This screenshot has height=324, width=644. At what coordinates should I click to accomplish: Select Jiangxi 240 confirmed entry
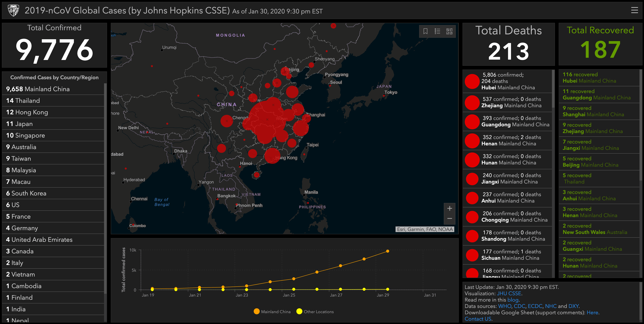[x=507, y=179]
